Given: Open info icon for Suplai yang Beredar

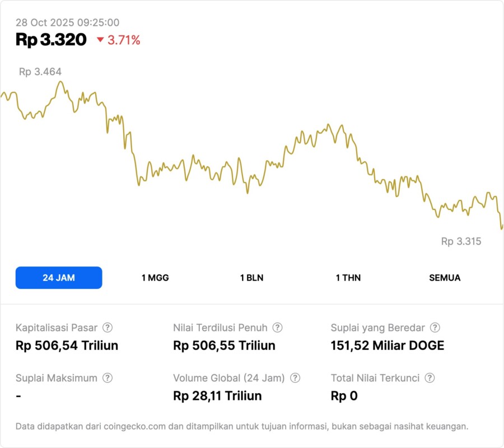Looking at the screenshot, I should [x=435, y=328].
